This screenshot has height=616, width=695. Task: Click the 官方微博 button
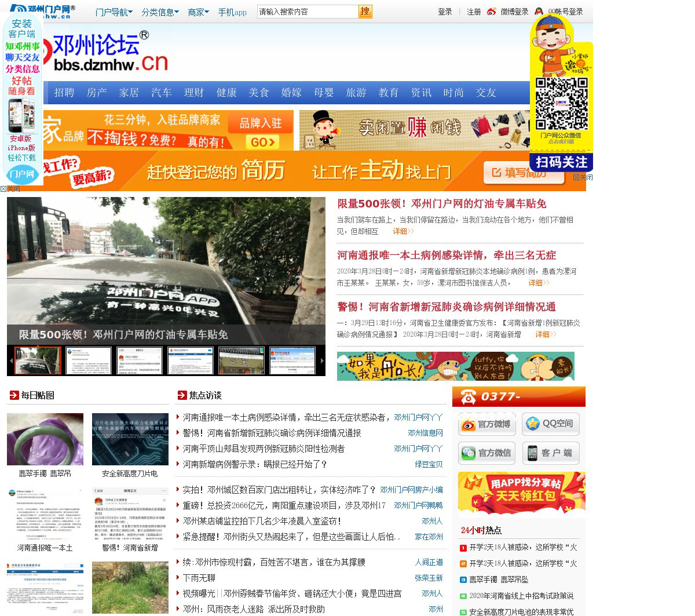point(487,424)
